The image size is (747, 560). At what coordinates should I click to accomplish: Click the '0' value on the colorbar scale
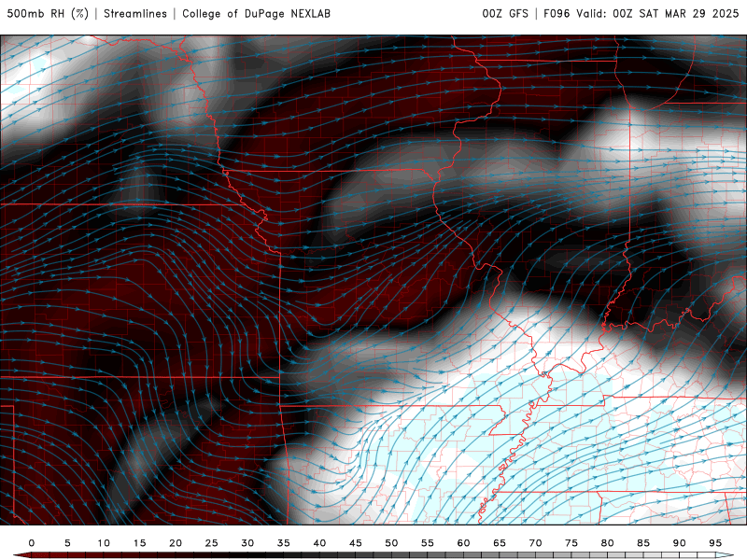(x=32, y=543)
